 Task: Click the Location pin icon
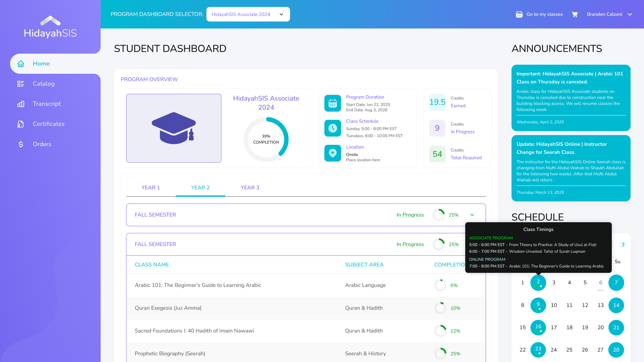point(332,153)
